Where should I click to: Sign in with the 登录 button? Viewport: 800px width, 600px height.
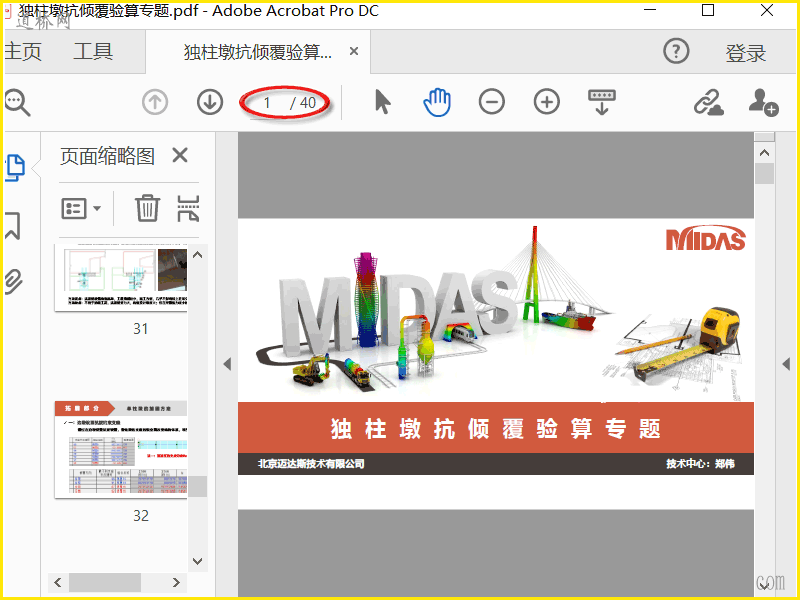click(x=746, y=53)
